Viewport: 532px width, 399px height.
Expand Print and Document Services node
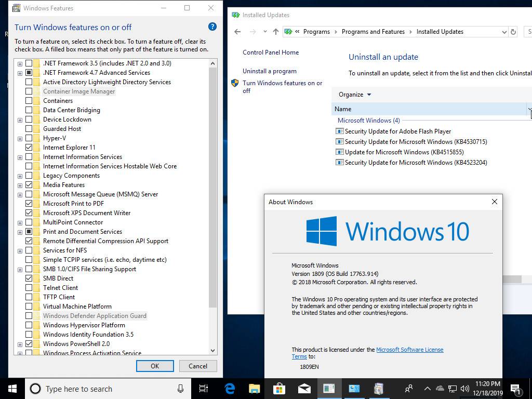(20, 232)
